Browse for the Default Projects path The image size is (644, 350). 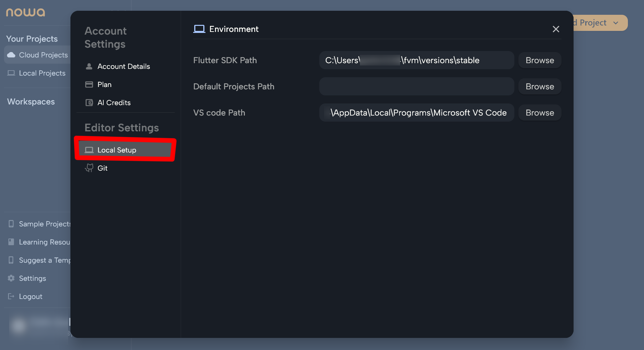(539, 87)
